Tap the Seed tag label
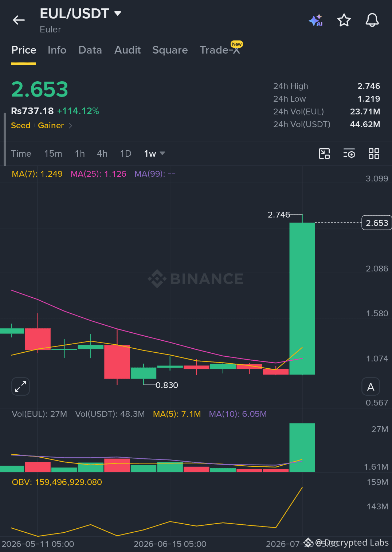 21,126
